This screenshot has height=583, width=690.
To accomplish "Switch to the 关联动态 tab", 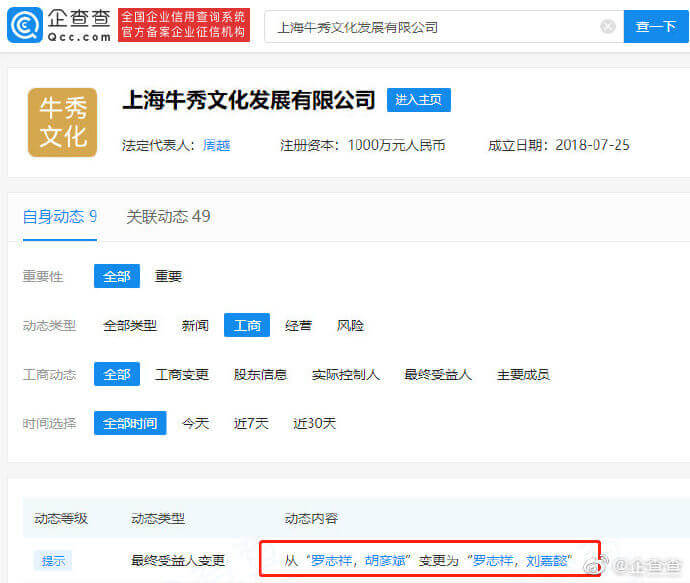I will pos(168,216).
